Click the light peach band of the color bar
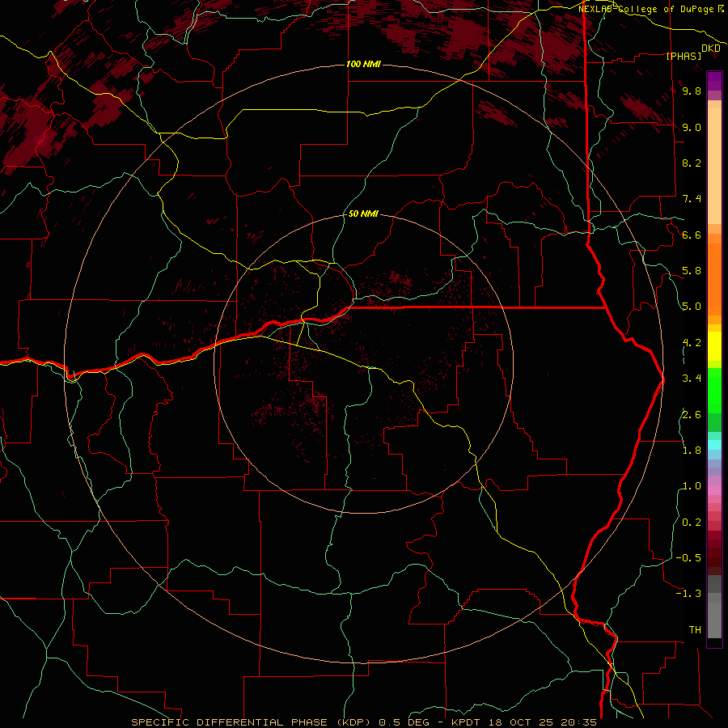This screenshot has width=728, height=728. (714, 166)
